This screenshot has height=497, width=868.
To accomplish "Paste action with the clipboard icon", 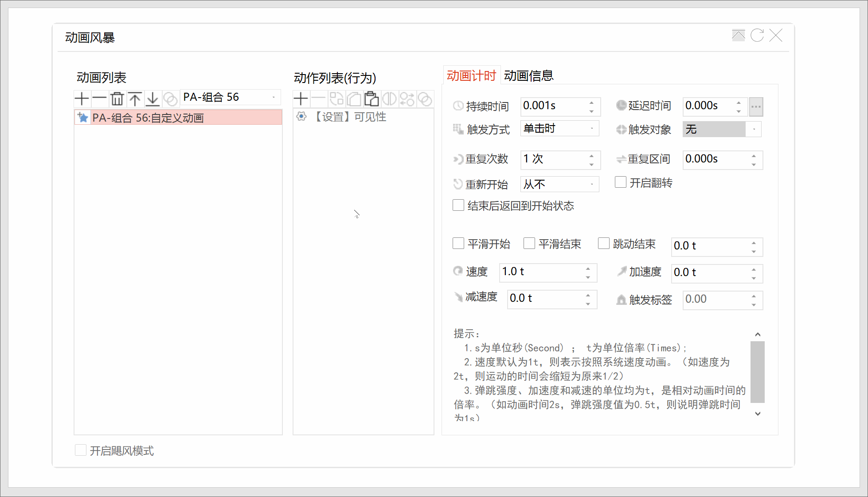I will point(372,99).
